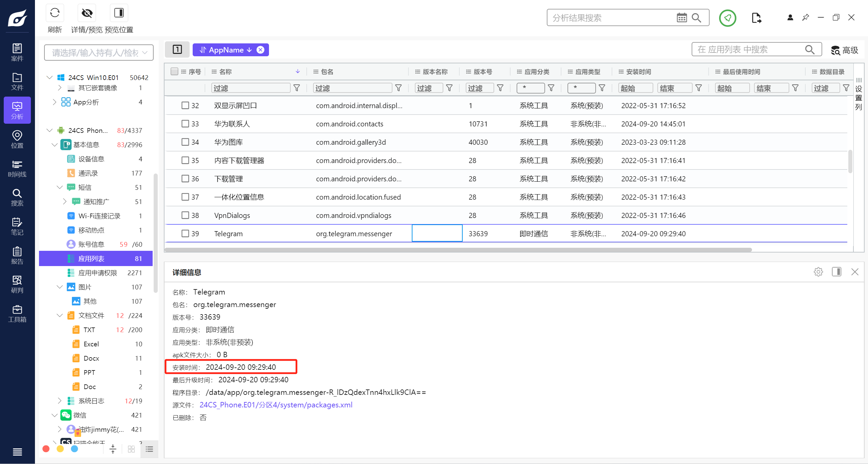This screenshot has height=464, width=868.
Task: Open the detail panel settings gear
Action: click(818, 272)
